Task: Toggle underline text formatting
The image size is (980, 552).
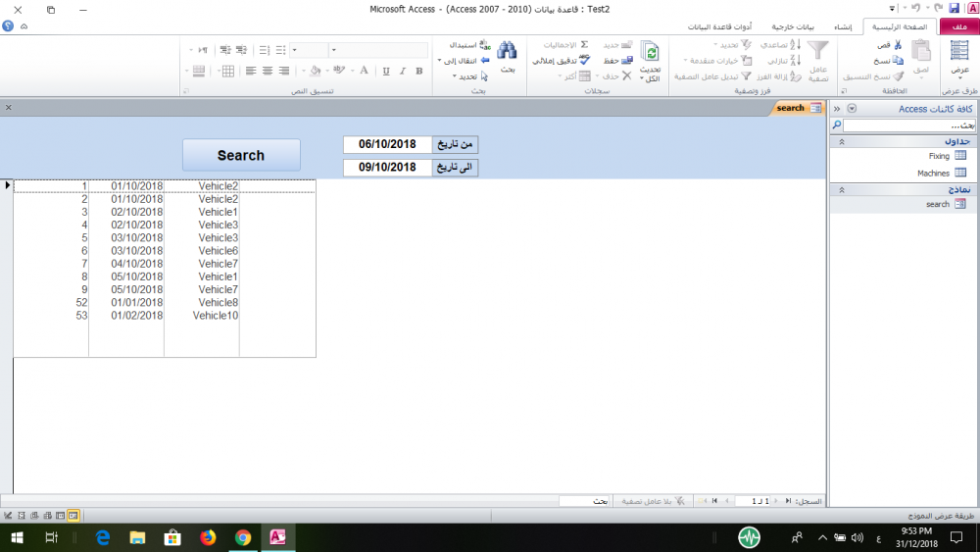Action: (x=386, y=71)
